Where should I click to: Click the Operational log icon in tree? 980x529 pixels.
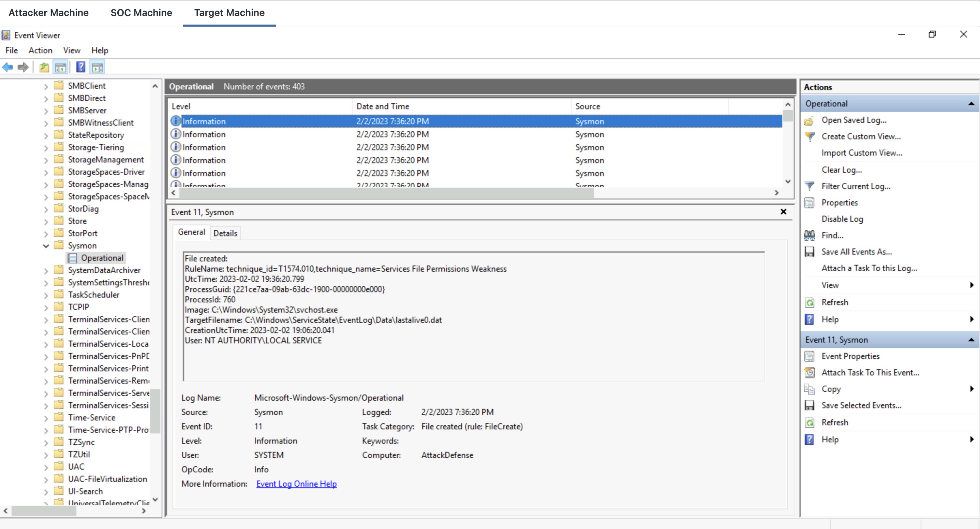tap(72, 258)
